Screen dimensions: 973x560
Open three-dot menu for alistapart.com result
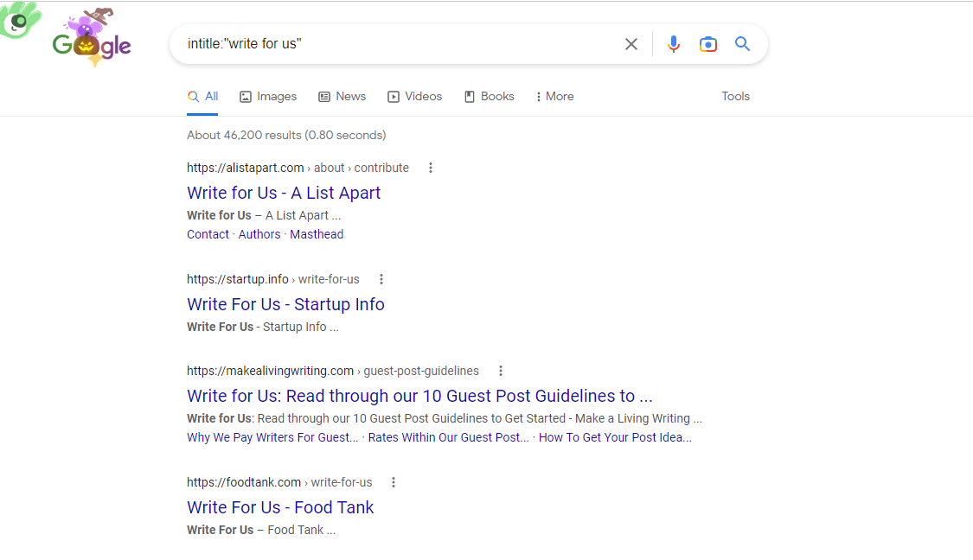click(x=431, y=168)
